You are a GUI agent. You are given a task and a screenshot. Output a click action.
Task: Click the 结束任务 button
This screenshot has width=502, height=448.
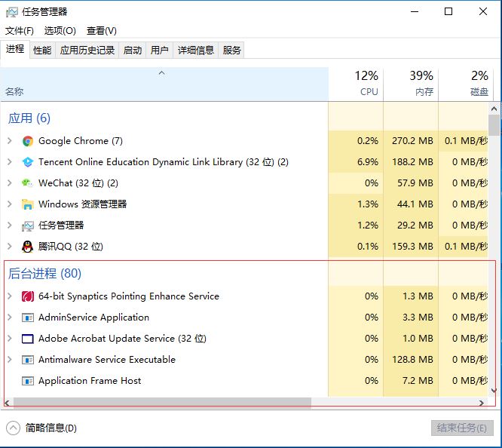[x=462, y=428]
